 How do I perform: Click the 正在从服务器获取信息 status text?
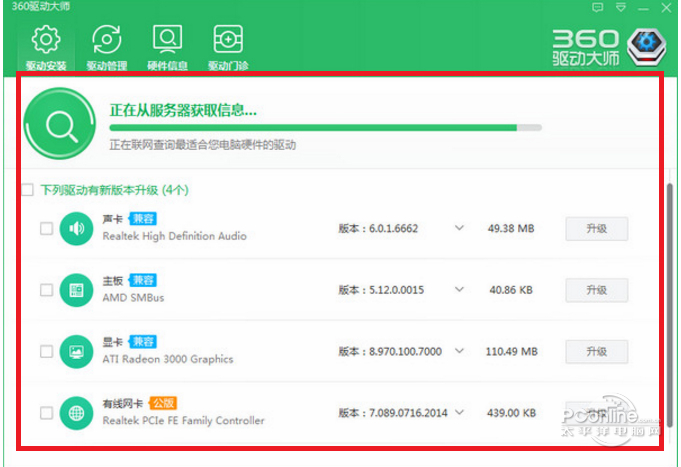(183, 110)
